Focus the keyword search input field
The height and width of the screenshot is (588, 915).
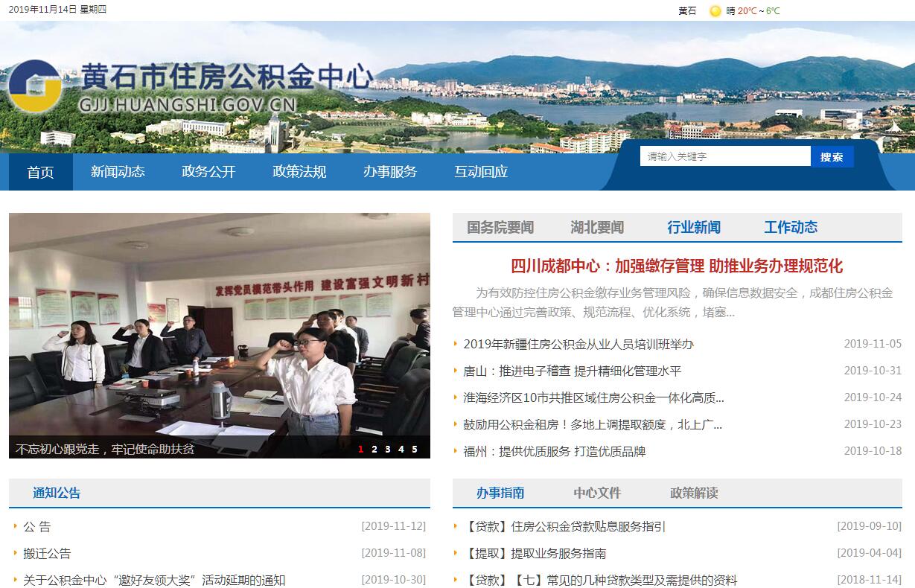tap(724, 156)
